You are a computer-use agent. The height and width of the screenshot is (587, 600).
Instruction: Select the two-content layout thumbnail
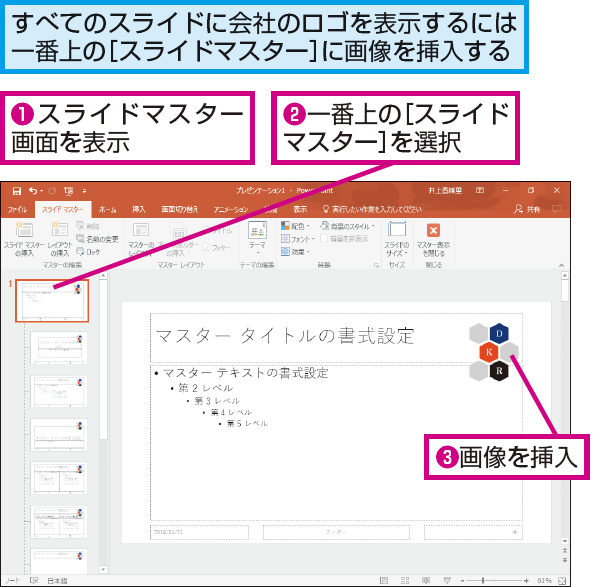(59, 478)
